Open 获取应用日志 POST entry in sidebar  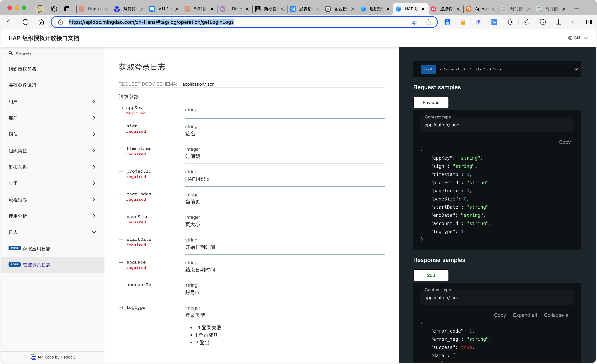[36, 249]
